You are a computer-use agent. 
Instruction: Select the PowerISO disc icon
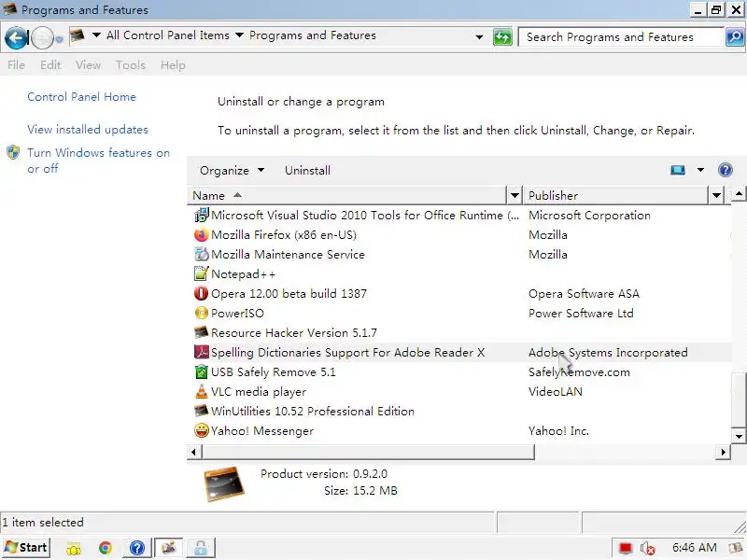click(202, 313)
